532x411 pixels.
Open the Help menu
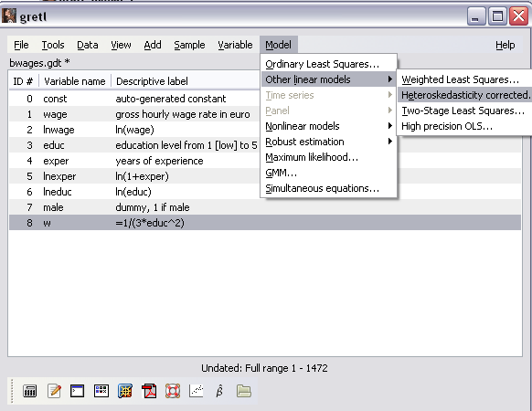pyautogui.click(x=505, y=45)
